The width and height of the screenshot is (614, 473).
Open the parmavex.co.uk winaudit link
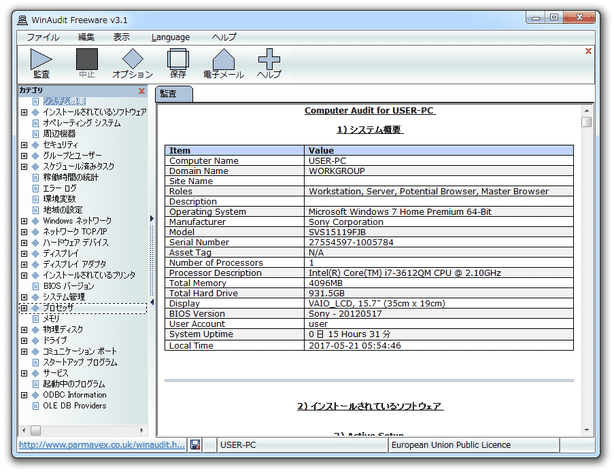click(x=101, y=445)
